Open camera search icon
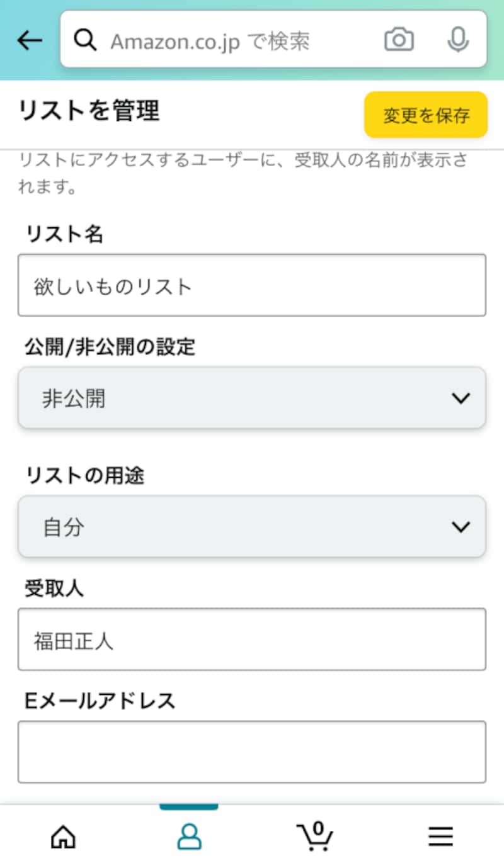504x868 pixels. 399,40
